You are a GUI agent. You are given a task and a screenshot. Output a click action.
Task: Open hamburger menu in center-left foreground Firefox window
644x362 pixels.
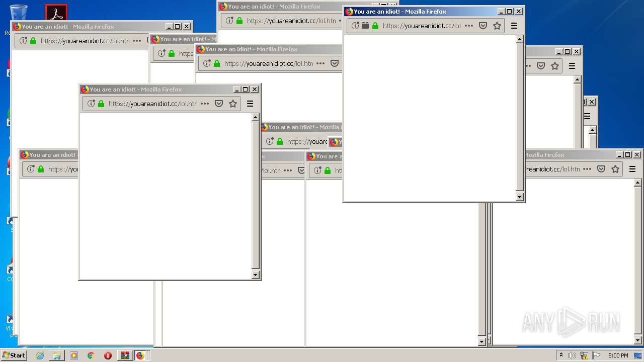coord(250,104)
